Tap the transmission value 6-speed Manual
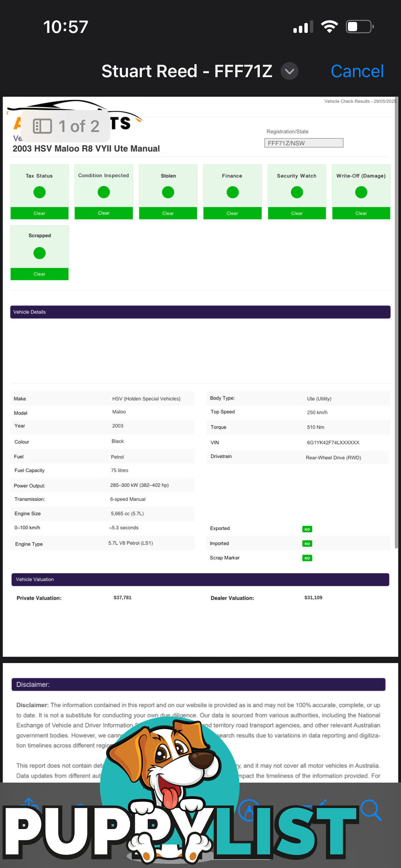 tap(128, 500)
